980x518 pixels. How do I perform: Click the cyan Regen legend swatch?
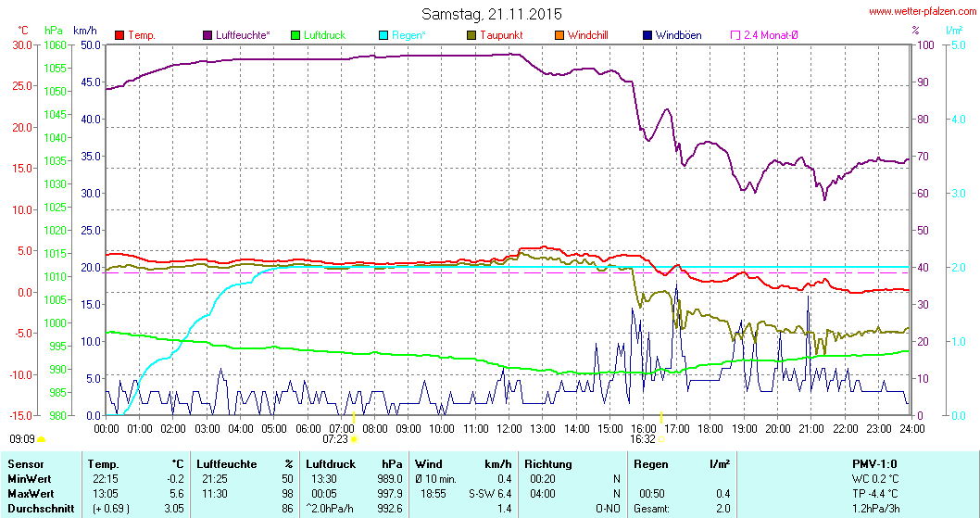[x=383, y=35]
